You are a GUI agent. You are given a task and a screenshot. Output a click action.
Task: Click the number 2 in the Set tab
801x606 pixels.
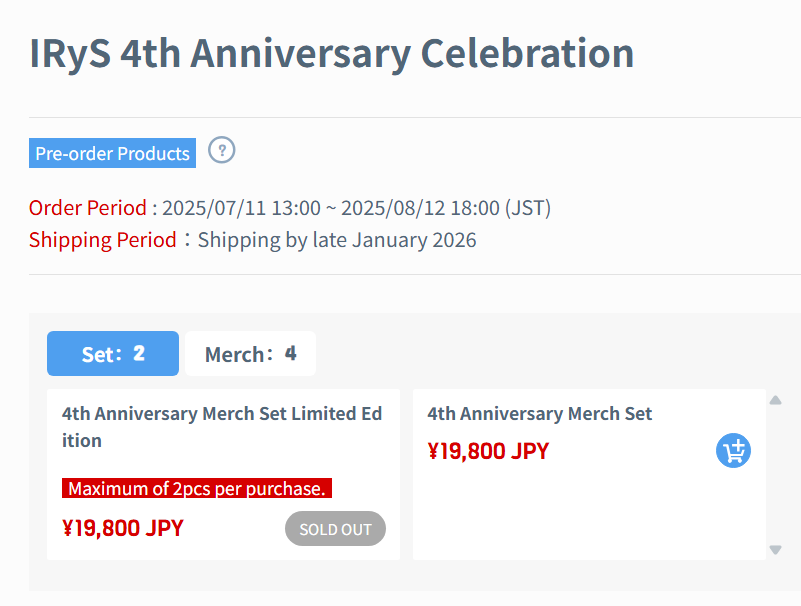pos(139,354)
